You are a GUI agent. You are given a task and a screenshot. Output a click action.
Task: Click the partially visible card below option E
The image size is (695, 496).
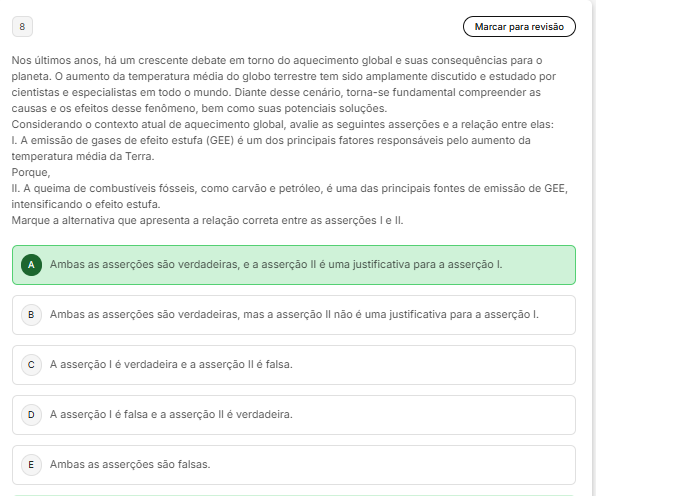pyautogui.click(x=294, y=493)
